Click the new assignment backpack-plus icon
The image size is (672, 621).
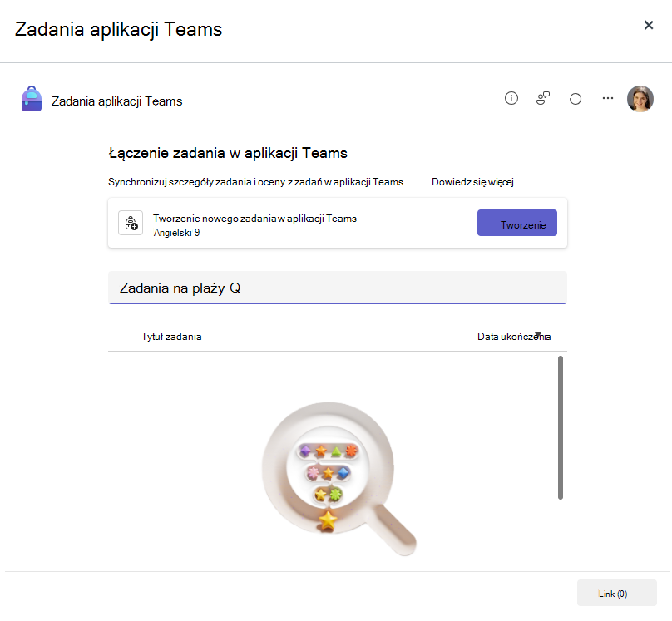131,223
